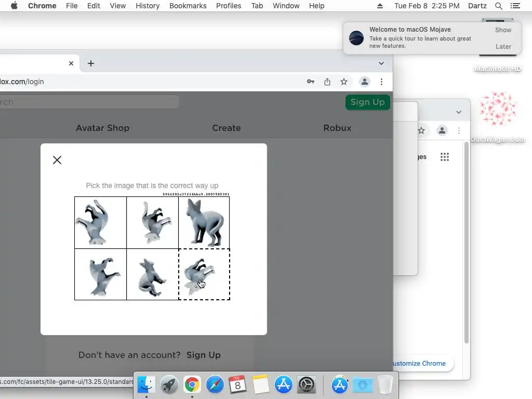Open Safari compass icon in the Dock

click(x=215, y=385)
